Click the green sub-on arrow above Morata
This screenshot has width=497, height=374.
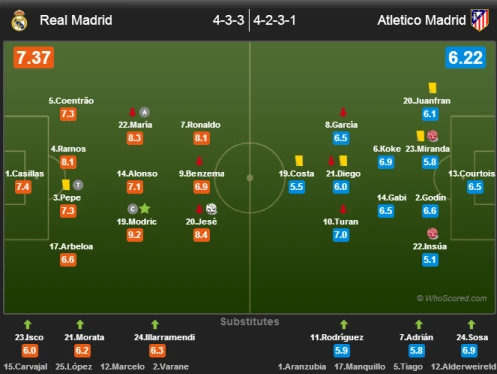pos(80,324)
